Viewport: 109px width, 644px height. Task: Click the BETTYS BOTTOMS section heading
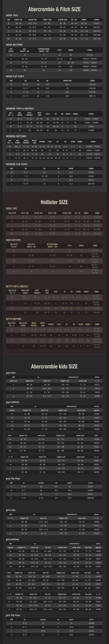point(14,319)
